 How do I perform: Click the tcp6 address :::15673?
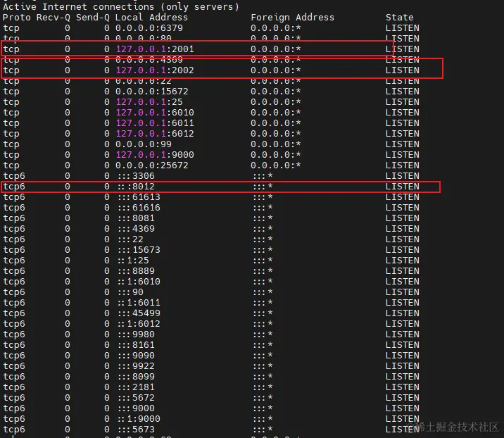click(139, 250)
